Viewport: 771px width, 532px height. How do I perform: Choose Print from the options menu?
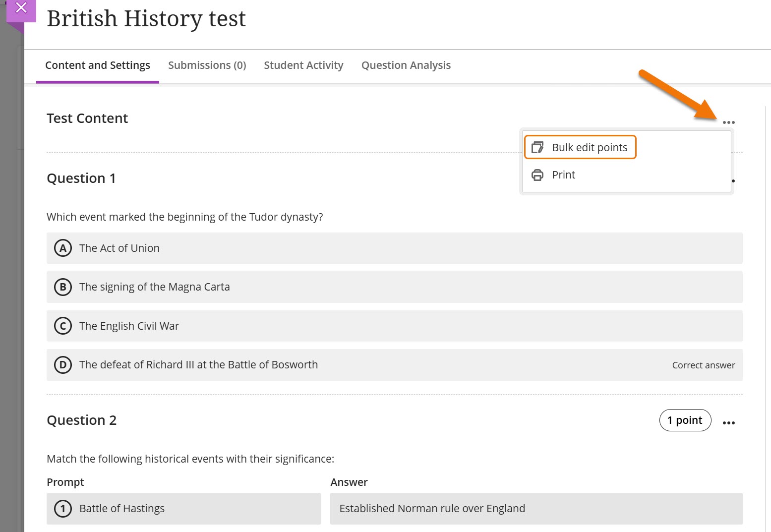(x=563, y=175)
